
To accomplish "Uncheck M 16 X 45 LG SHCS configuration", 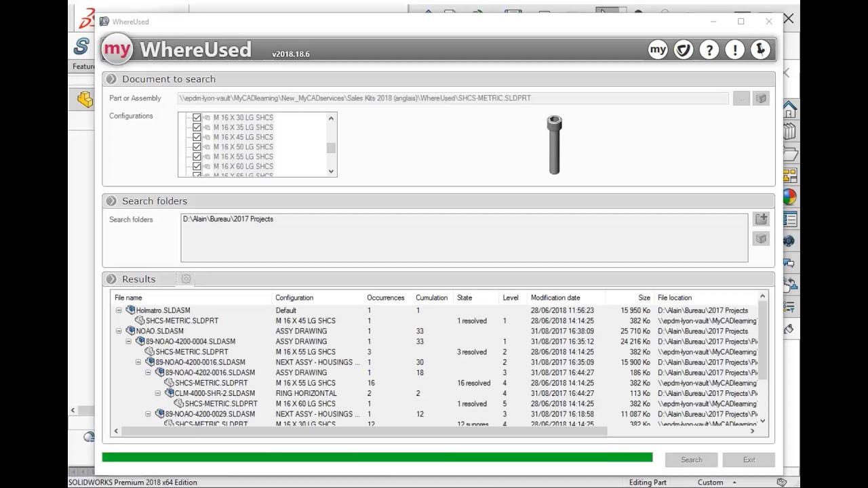I will tap(197, 137).
